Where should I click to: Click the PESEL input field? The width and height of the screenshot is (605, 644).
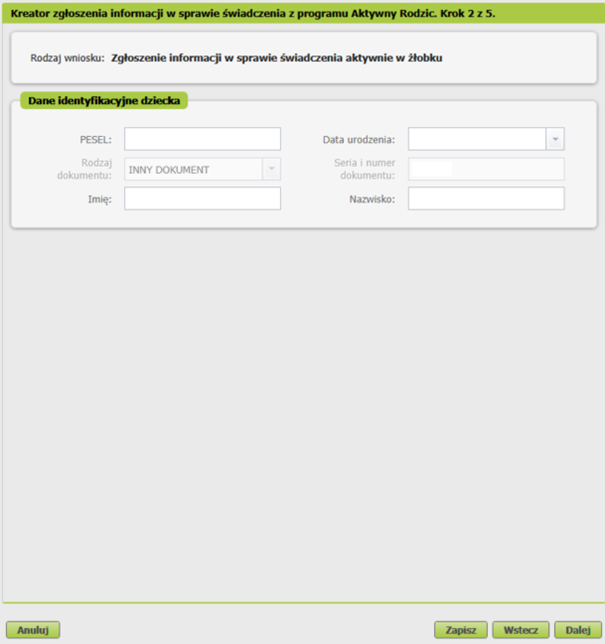pyautogui.click(x=202, y=139)
